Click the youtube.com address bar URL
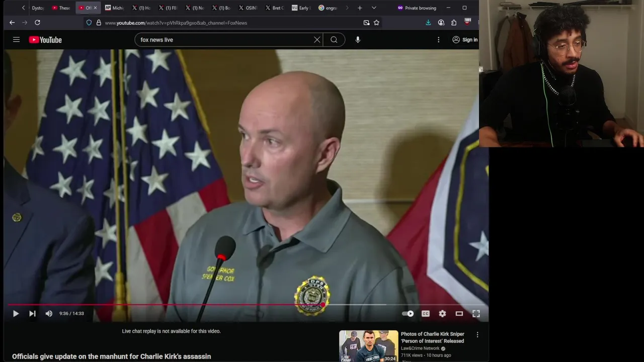 [176, 23]
